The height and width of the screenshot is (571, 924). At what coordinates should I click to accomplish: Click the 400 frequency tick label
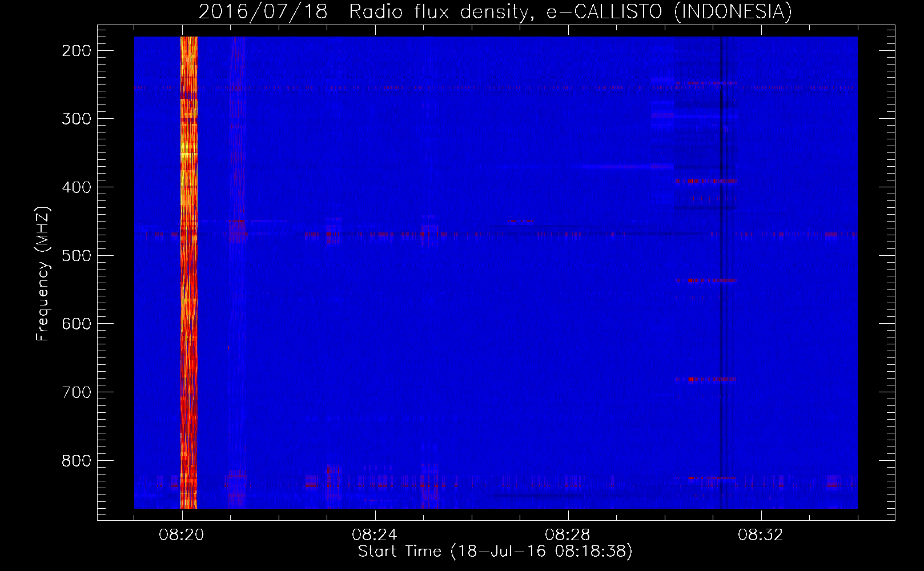pos(76,187)
